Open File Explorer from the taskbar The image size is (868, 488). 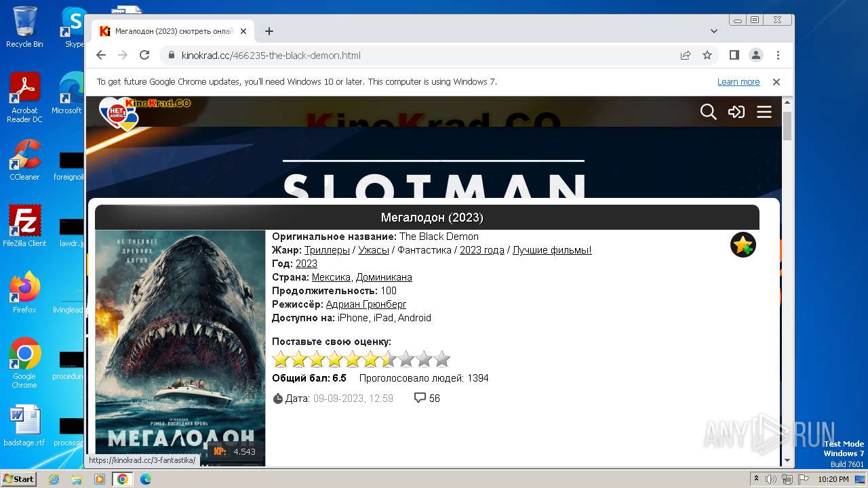tap(77, 479)
